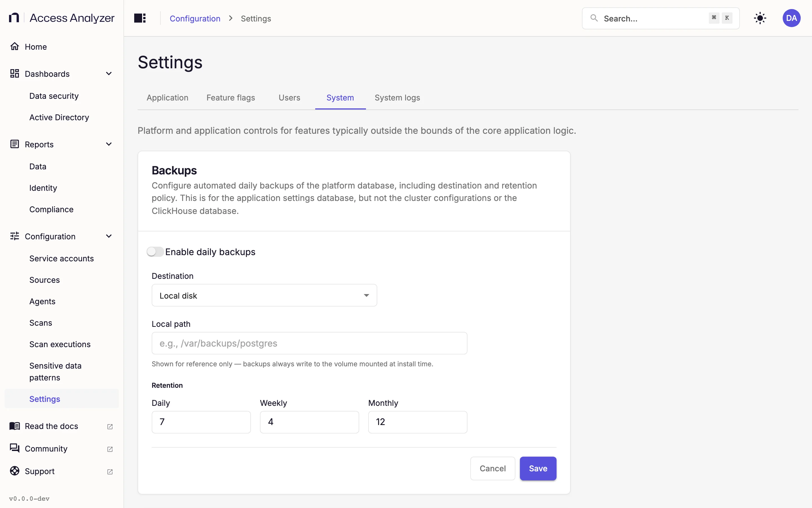This screenshot has width=812, height=508.
Task: Open the Identity report
Action: point(43,188)
